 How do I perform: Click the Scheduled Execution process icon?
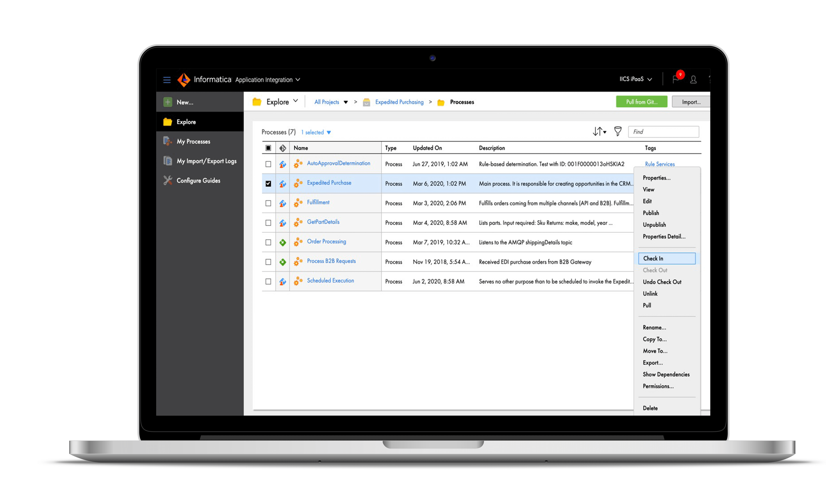coord(298,280)
